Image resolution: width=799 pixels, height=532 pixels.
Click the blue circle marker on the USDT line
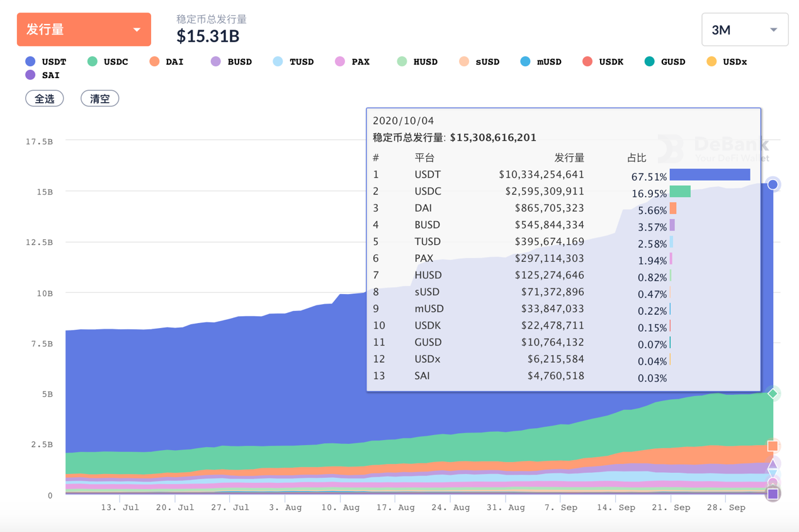773,184
